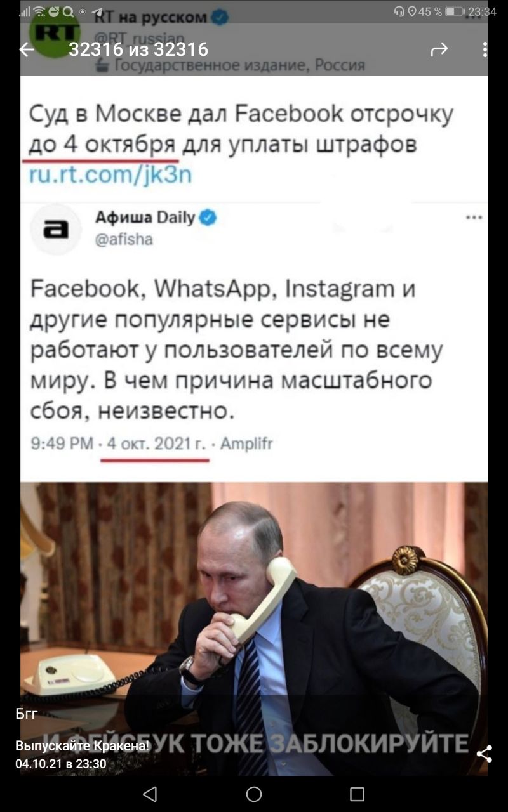
Task: Click the verified badge next to Афиша Daily
Action: point(208,218)
